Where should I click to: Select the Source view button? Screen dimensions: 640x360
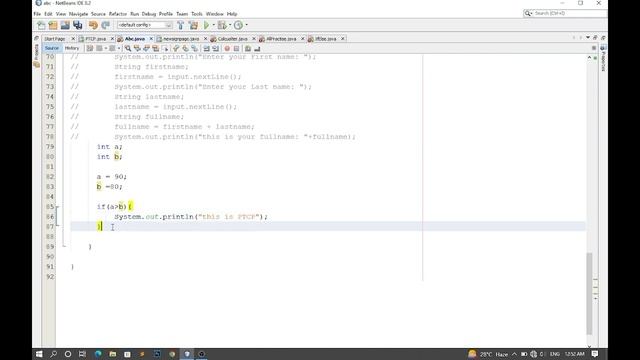click(52, 48)
